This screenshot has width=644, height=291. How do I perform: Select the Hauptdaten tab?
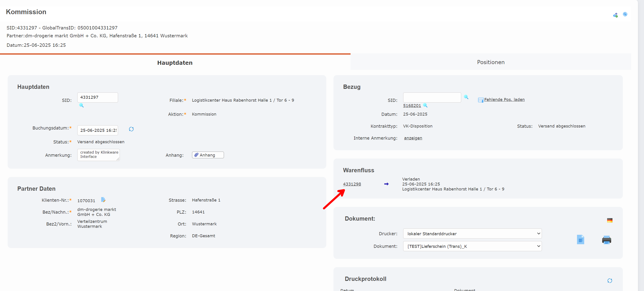175,63
